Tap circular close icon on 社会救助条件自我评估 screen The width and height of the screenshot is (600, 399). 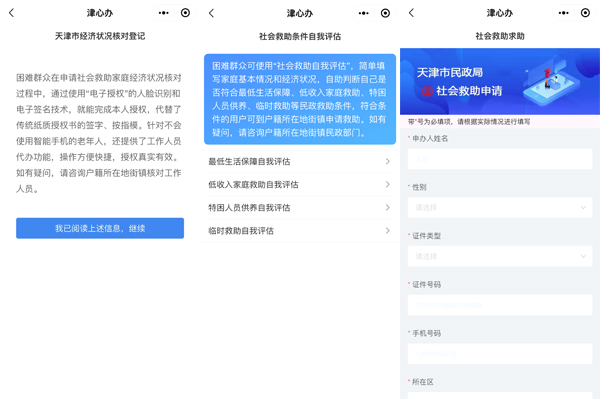385,13
